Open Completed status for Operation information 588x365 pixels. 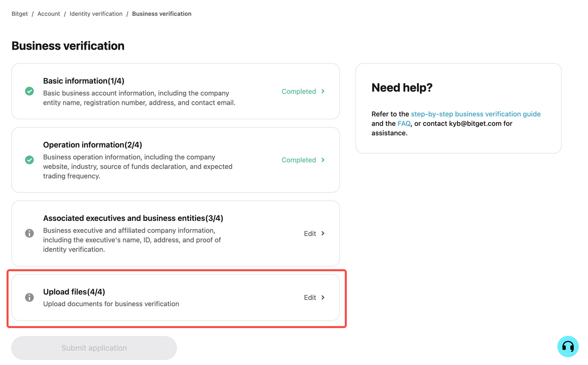pos(299,160)
